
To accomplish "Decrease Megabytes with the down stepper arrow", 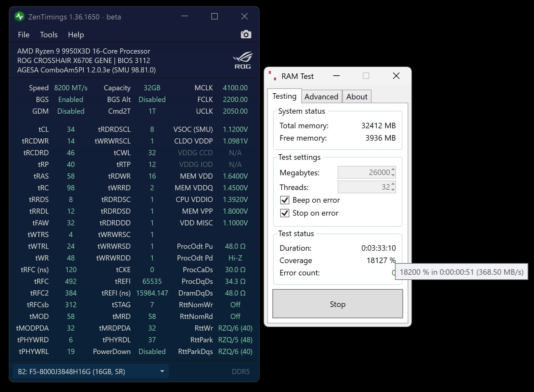I will pyautogui.click(x=393, y=175).
